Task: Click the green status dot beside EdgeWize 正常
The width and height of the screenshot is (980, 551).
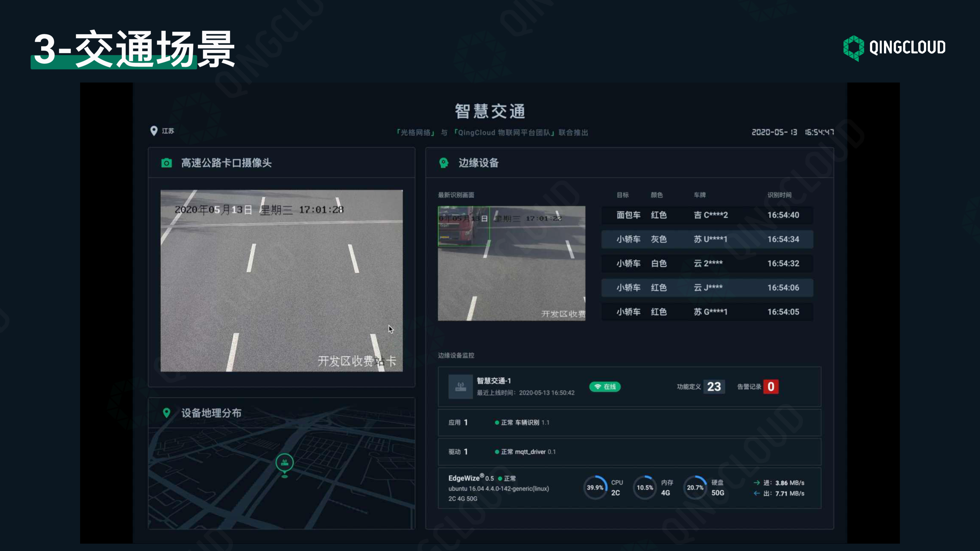Action: [x=500, y=478]
